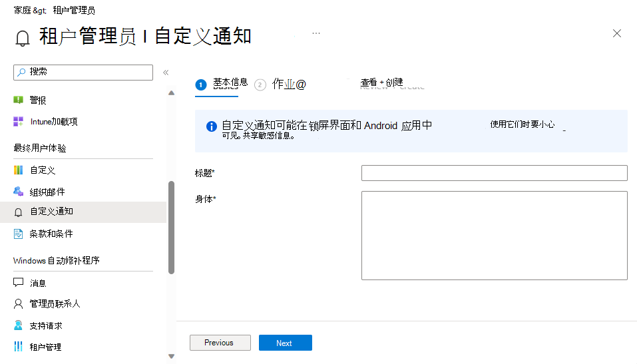The height and width of the screenshot is (364, 637).
Task: Open 条款和条件 sidebar entry
Action: pyautogui.click(x=51, y=234)
